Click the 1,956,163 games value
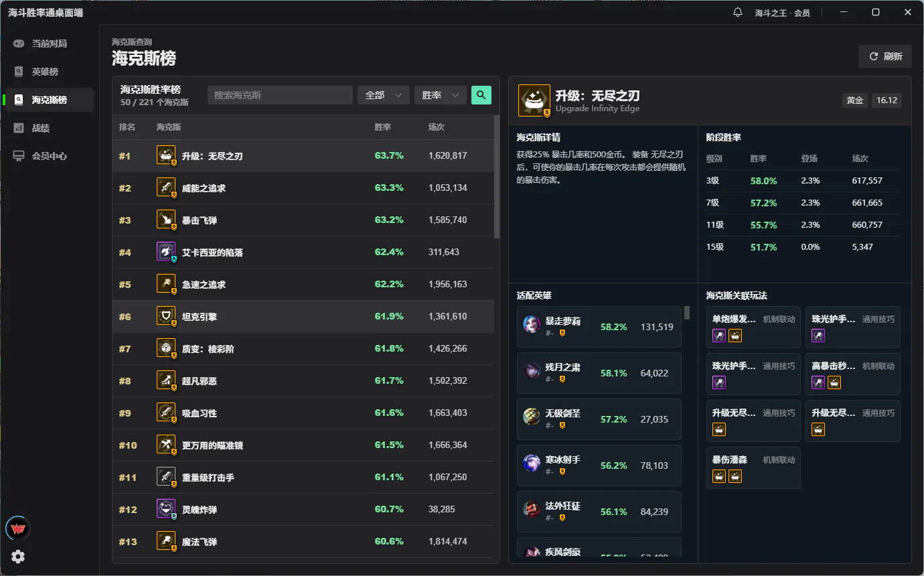The width and height of the screenshot is (924, 576). pos(448,285)
